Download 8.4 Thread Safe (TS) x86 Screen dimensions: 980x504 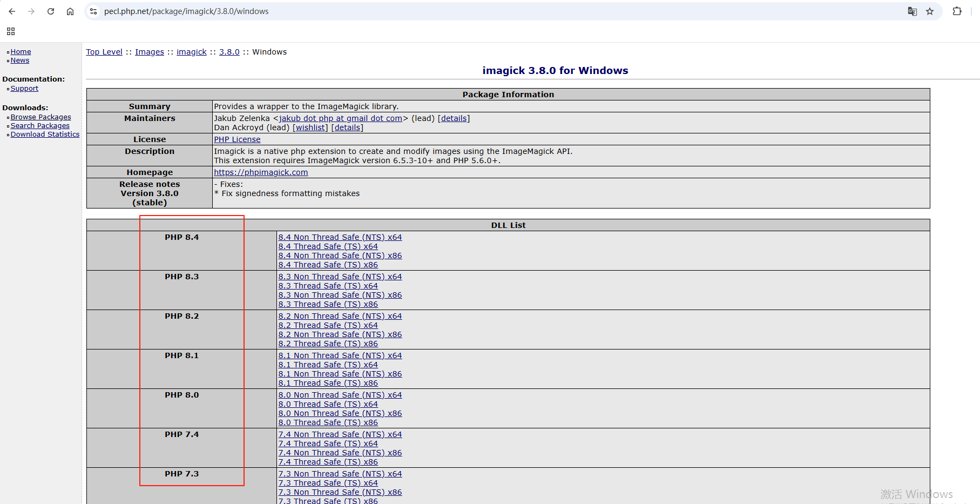coord(328,265)
